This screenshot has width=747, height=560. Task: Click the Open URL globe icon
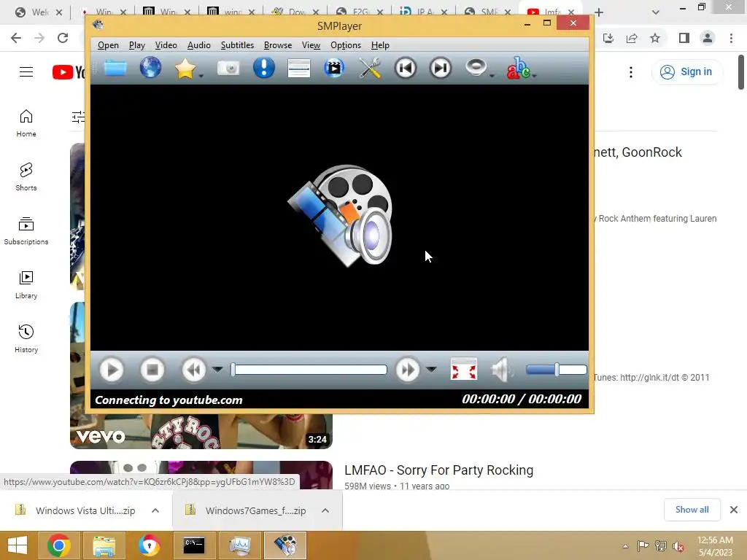(x=150, y=68)
